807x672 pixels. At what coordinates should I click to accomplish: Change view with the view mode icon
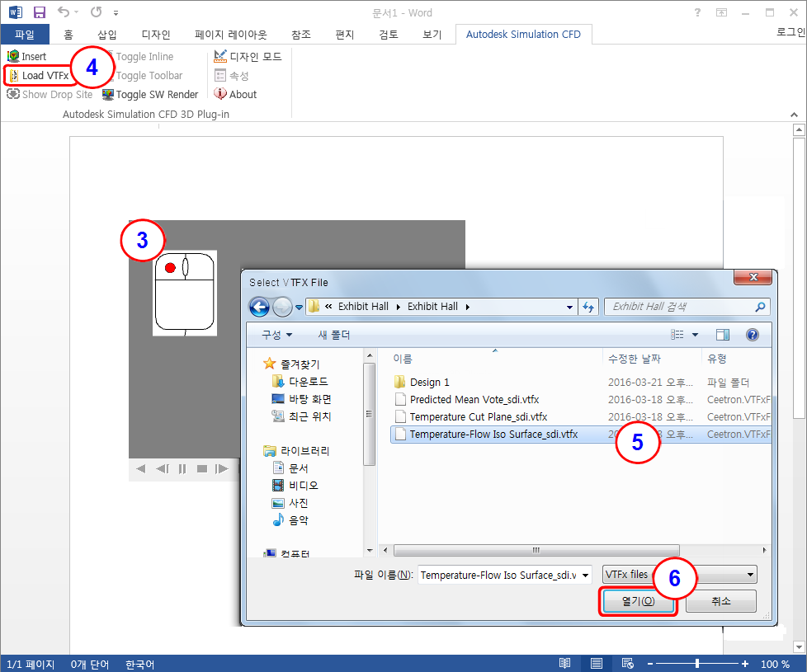(677, 336)
